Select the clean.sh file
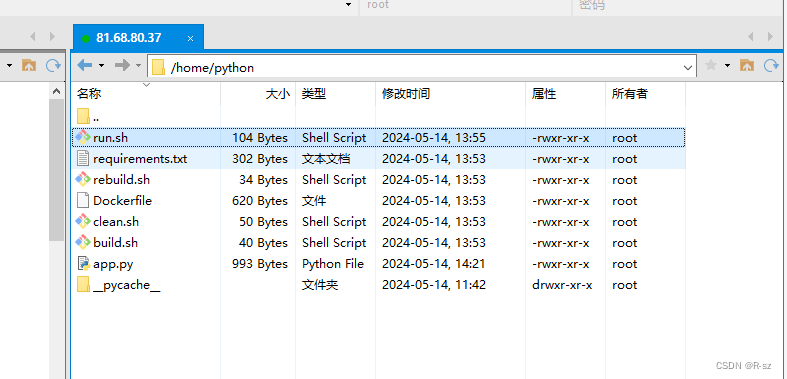This screenshot has height=379, width=787. pos(379,222)
